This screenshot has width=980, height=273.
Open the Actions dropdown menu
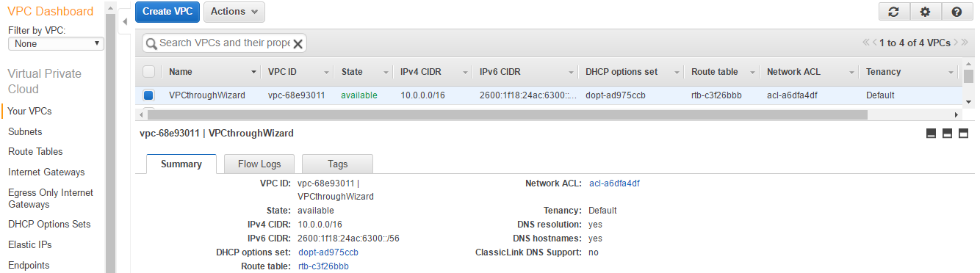[234, 12]
